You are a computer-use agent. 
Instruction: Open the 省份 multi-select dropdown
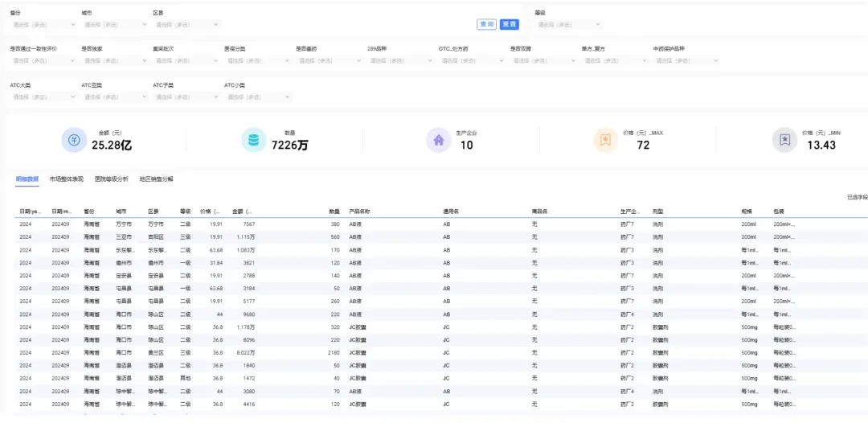tap(43, 24)
